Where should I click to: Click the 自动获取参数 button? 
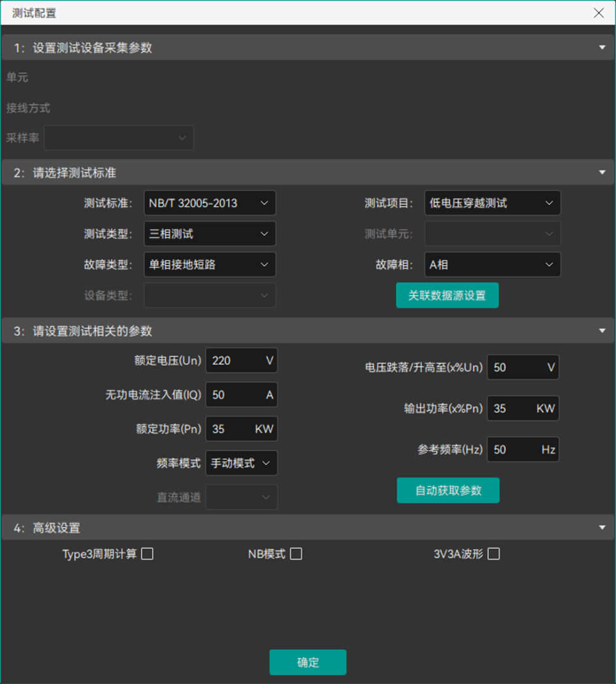[x=448, y=491]
